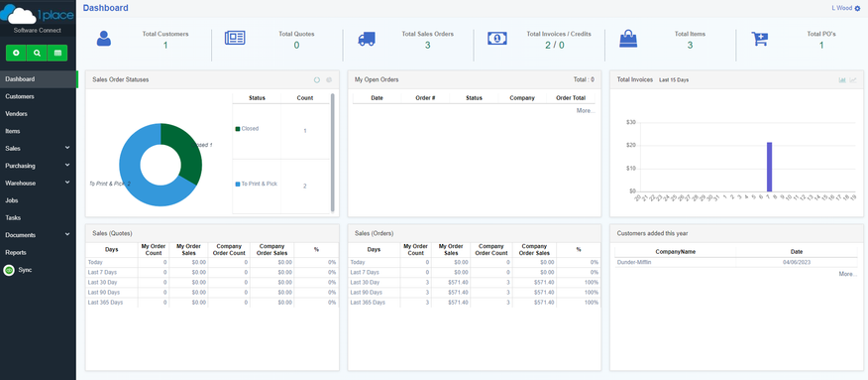Click the green search magnifier button
Image resolution: width=868 pixels, height=380 pixels.
pos(37,54)
